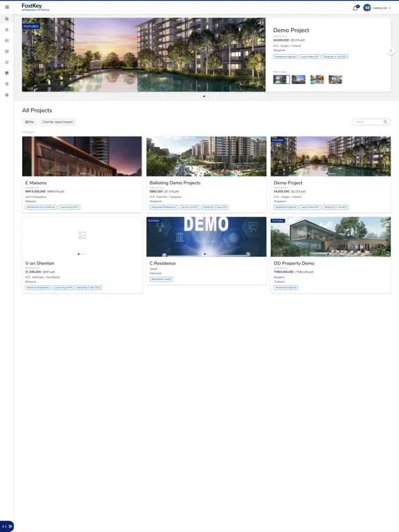
Task: Click Residential Highrise tag on DD Property Demo
Action: tap(286, 287)
